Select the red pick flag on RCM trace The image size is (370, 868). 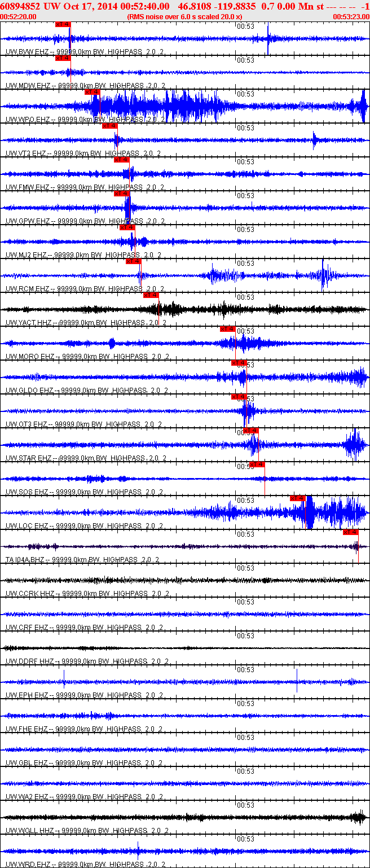(x=133, y=261)
